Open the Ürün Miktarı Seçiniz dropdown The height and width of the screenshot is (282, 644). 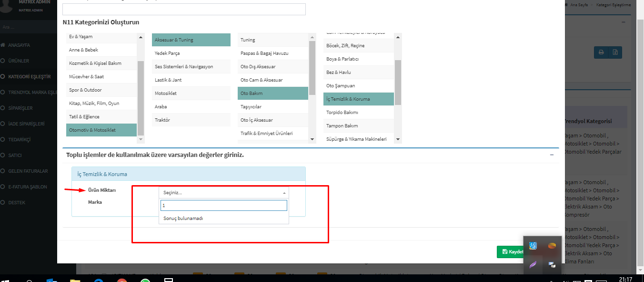click(x=224, y=193)
